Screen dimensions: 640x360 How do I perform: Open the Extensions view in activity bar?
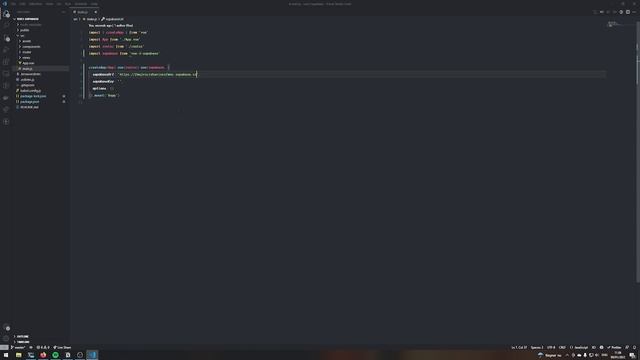6,62
